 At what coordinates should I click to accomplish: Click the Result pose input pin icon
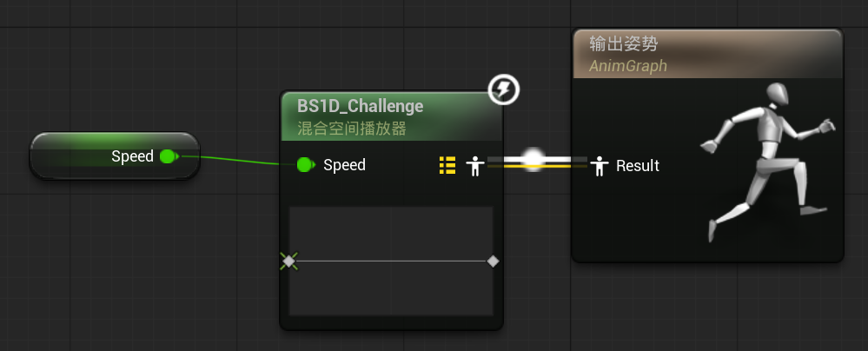pos(599,165)
